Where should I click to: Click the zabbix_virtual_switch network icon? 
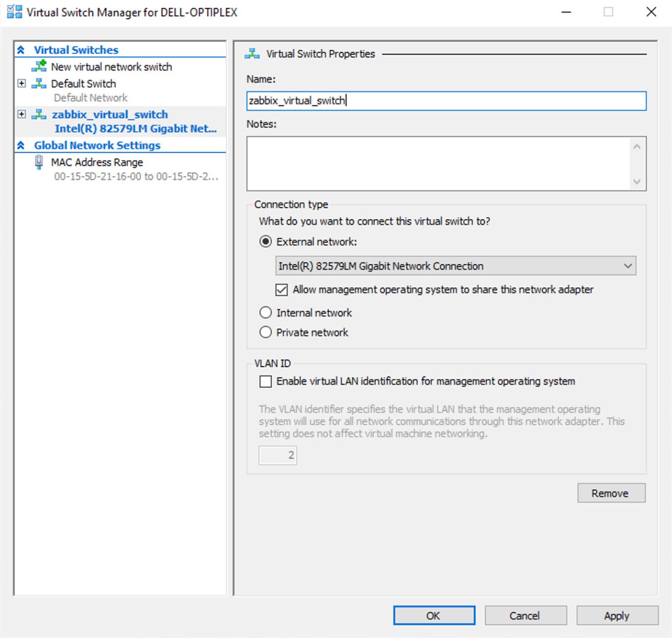click(x=39, y=114)
